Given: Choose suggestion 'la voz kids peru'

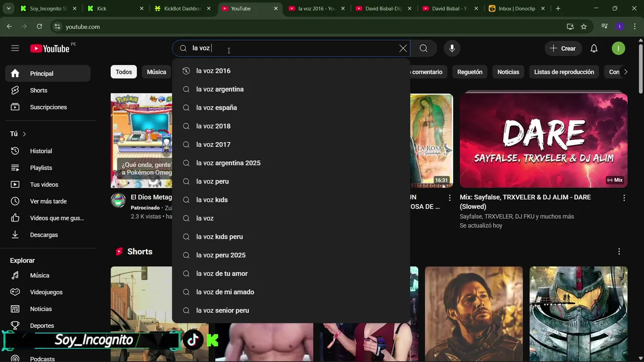Looking at the screenshot, I should pos(291,237).
